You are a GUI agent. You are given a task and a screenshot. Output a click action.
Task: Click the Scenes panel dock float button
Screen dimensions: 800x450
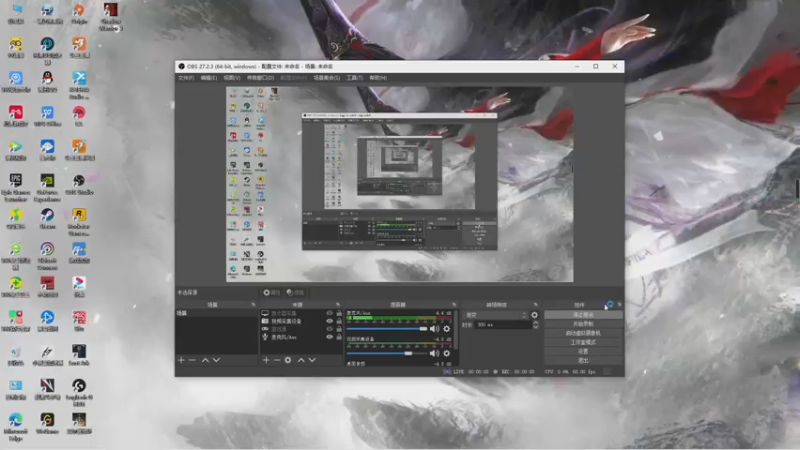[253, 305]
